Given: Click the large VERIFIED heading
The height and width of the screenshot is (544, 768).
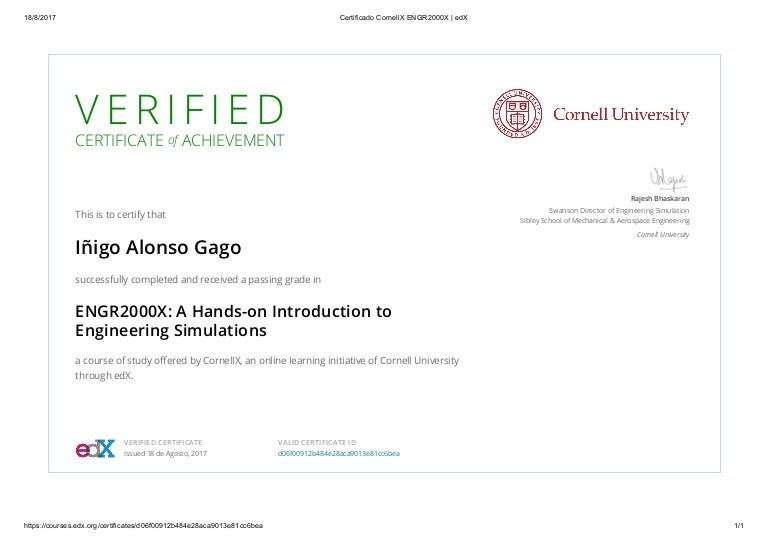Looking at the screenshot, I should [x=179, y=110].
